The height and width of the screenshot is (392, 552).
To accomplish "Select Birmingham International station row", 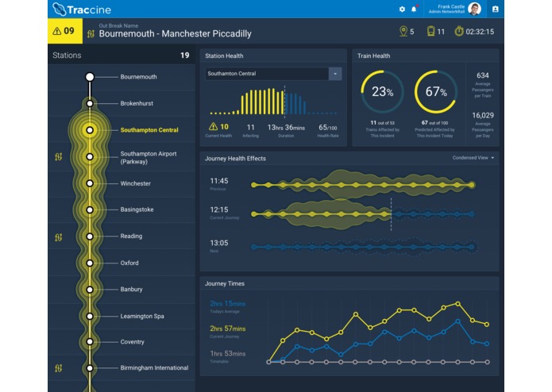I will pos(122,367).
